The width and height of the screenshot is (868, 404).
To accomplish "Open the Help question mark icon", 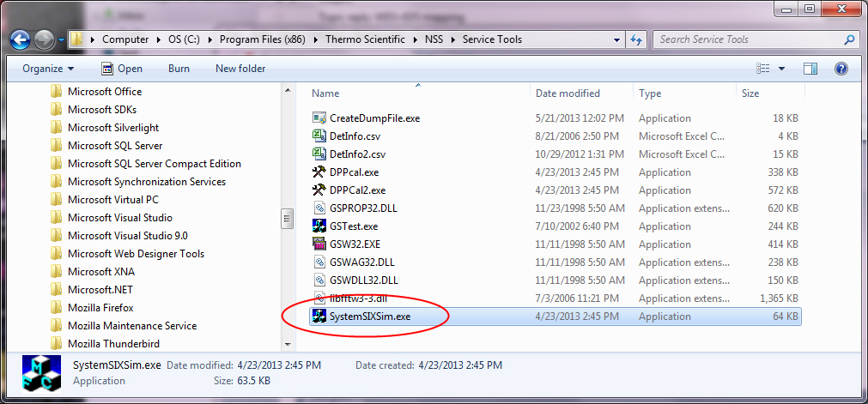I will [841, 69].
